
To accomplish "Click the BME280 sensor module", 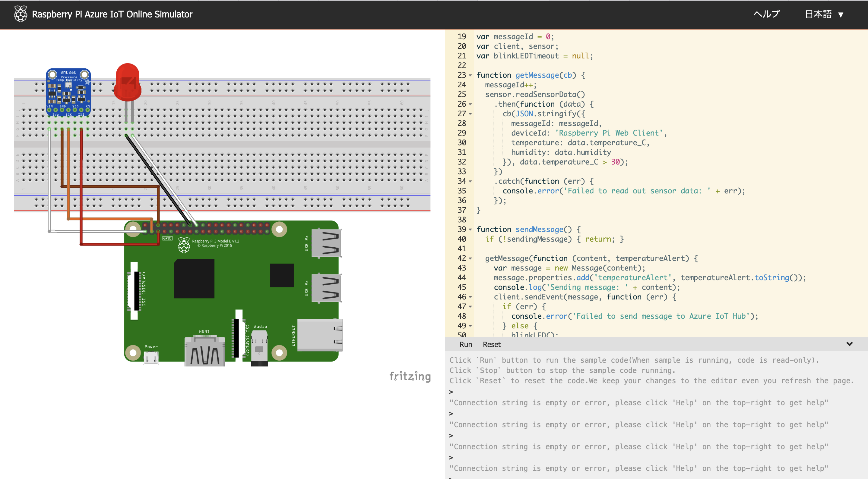I will coord(68,92).
